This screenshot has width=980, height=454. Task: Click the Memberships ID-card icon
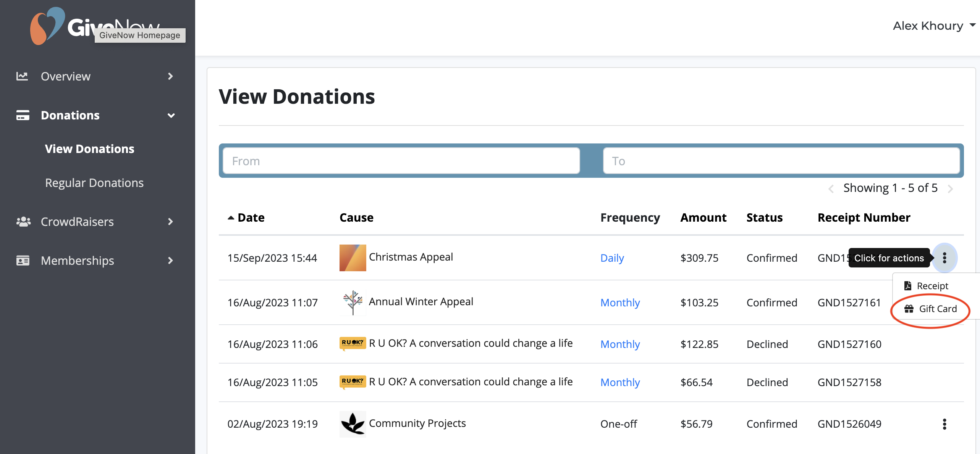[x=22, y=260]
